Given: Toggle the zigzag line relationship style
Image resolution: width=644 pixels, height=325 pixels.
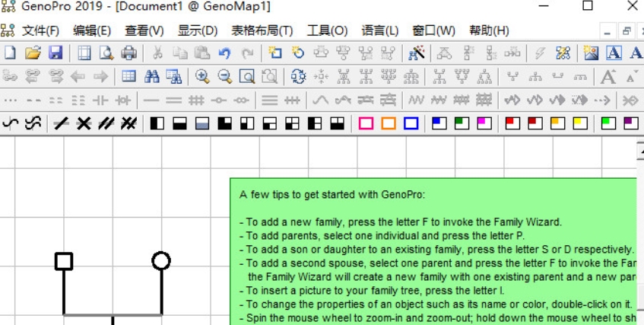Looking at the screenshot, I should point(416,100).
